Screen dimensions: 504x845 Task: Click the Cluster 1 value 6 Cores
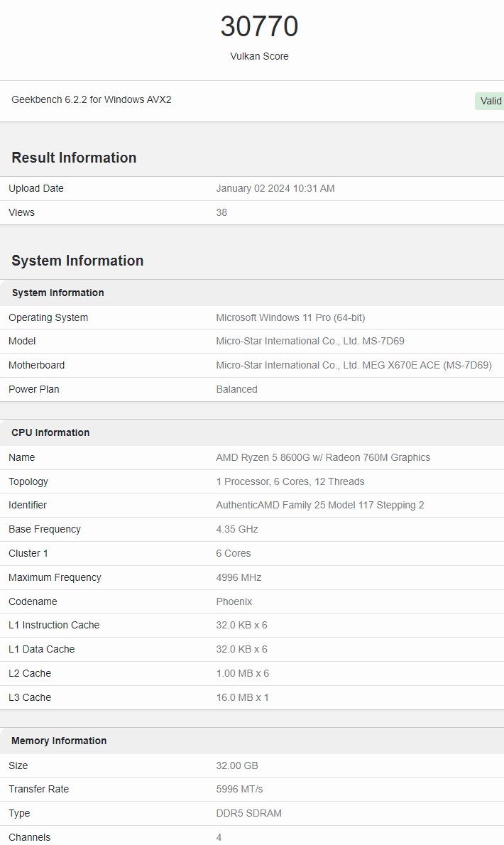point(233,553)
